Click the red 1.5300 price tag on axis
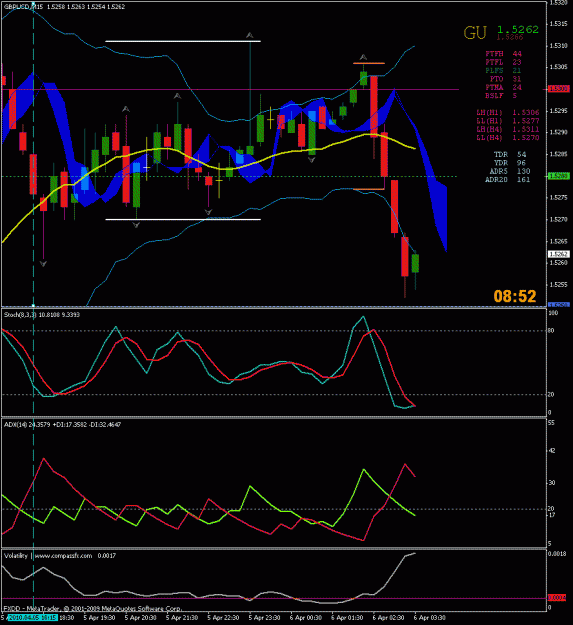The image size is (573, 625). click(x=559, y=89)
